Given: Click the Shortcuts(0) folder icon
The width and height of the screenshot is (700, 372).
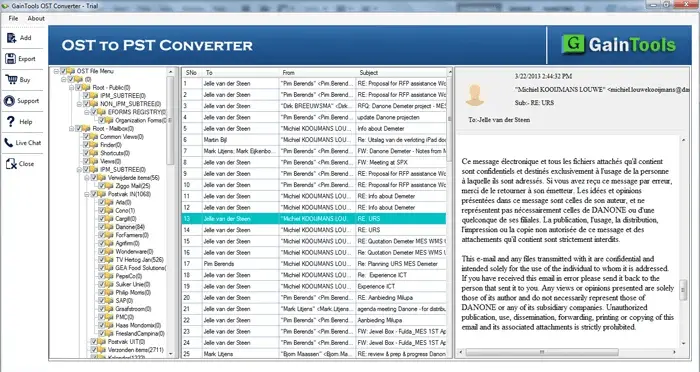Looking at the screenshot, I should pyautogui.click(x=94, y=153).
